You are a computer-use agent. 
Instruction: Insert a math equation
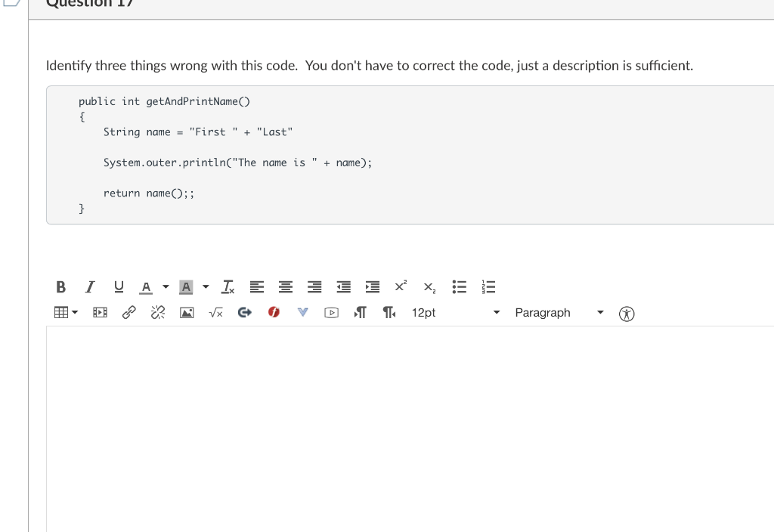pyautogui.click(x=215, y=312)
